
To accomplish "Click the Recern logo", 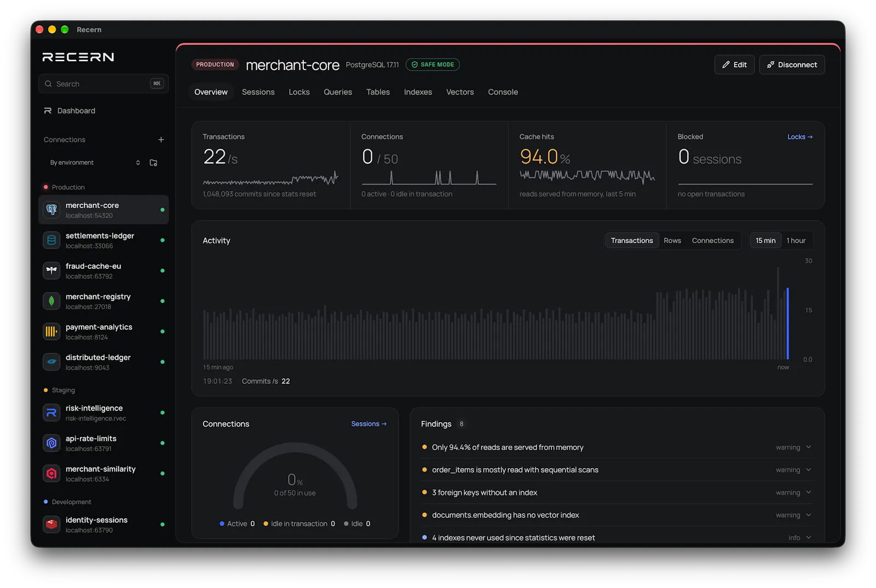I will point(78,57).
